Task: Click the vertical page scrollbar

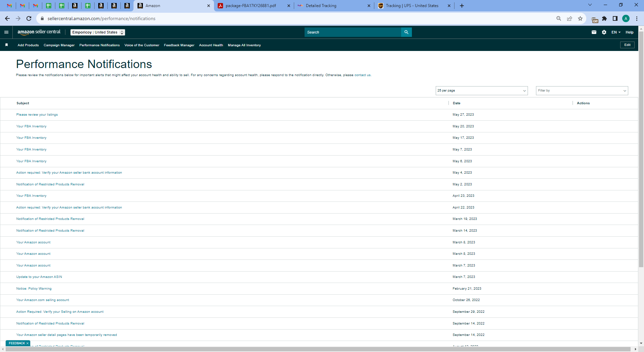Action: click(641, 150)
